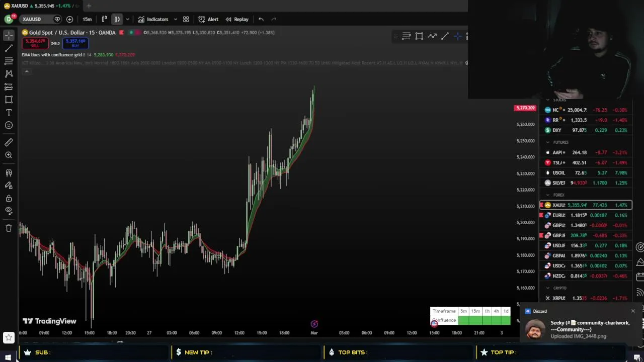Activate the zoom in tool

point(9,155)
